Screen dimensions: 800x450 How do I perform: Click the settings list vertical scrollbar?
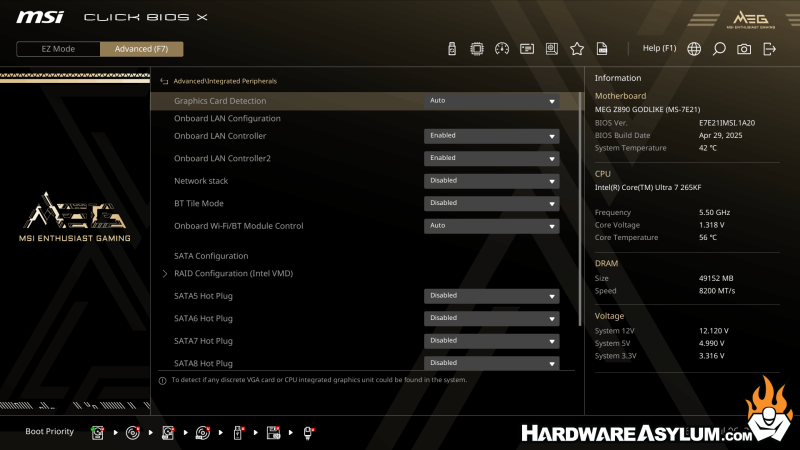point(580,209)
